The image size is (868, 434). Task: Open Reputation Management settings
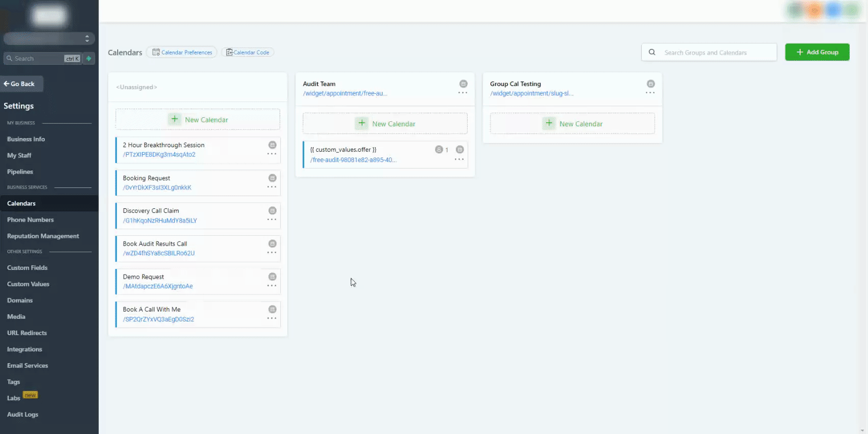pyautogui.click(x=43, y=236)
